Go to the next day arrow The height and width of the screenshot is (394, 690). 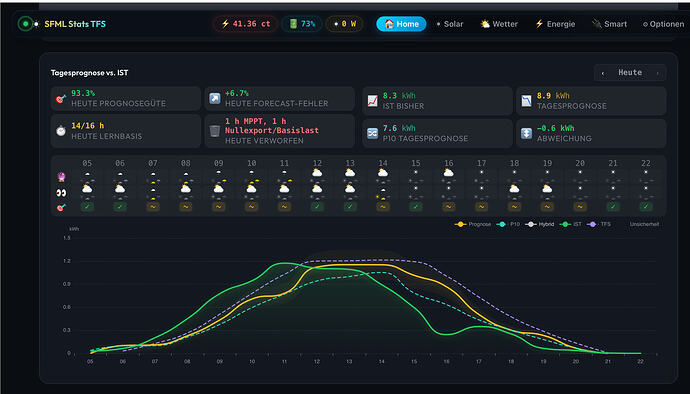[x=658, y=73]
